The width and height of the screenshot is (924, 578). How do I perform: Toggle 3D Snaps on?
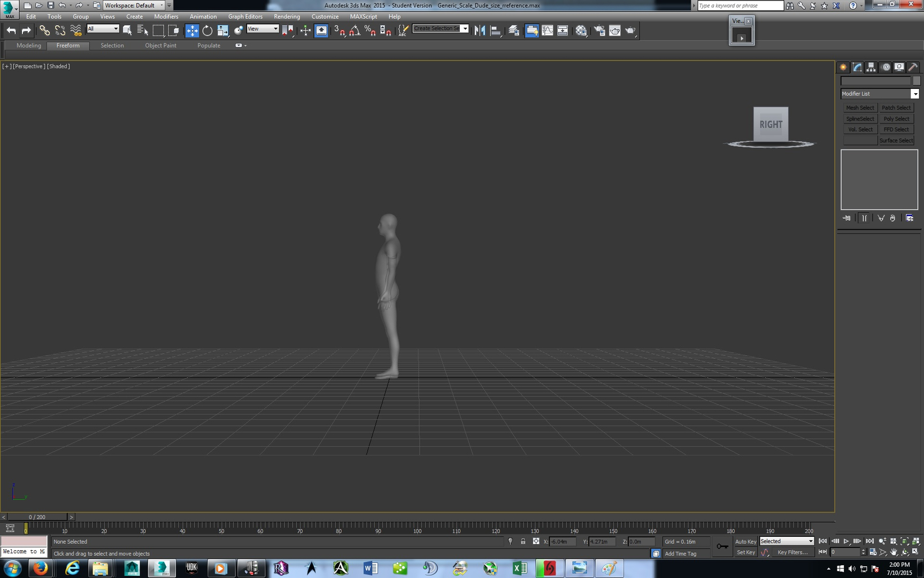(x=339, y=31)
